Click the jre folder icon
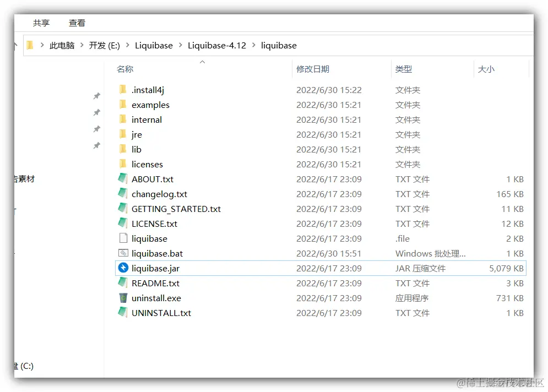 (x=123, y=134)
